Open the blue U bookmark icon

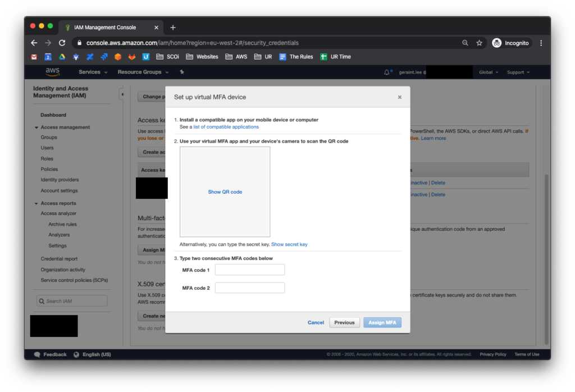pyautogui.click(x=145, y=57)
